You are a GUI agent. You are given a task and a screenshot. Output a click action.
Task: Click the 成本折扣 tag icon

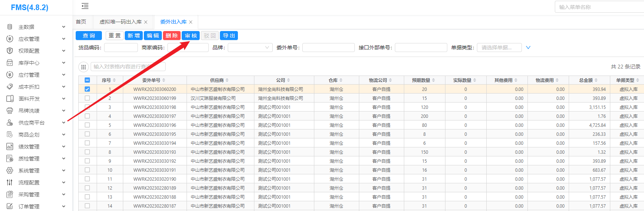pos(10,87)
